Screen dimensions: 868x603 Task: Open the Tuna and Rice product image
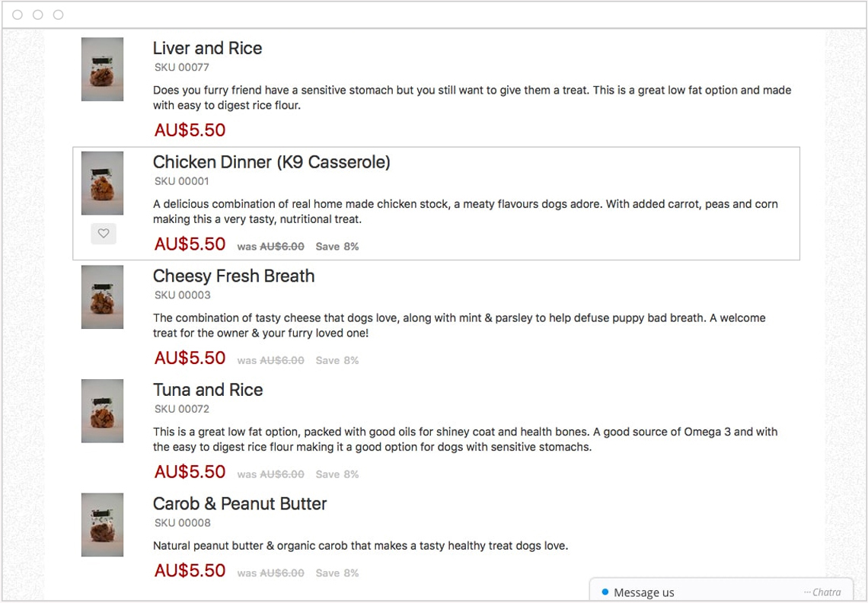click(x=103, y=411)
